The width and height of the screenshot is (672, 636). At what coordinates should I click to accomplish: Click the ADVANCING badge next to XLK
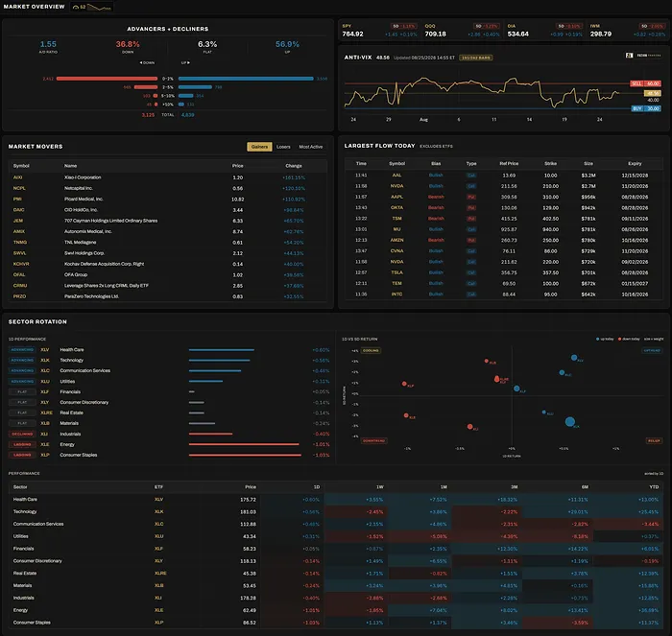click(x=22, y=360)
